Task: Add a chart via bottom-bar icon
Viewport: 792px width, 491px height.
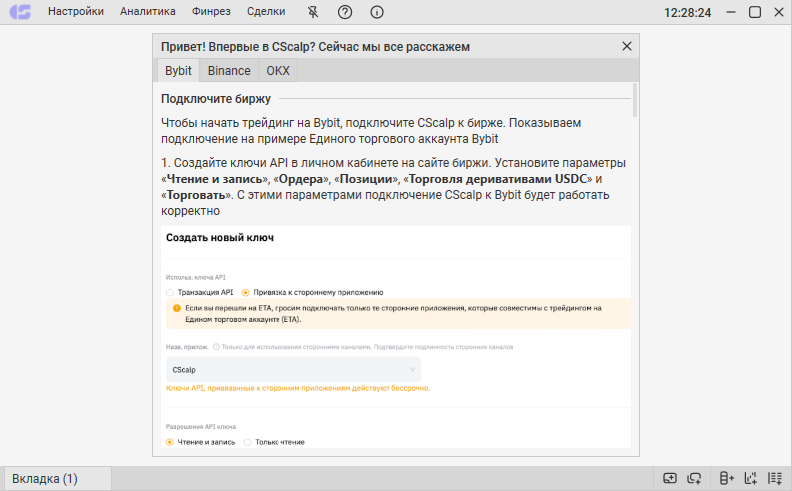Action: pos(751,478)
